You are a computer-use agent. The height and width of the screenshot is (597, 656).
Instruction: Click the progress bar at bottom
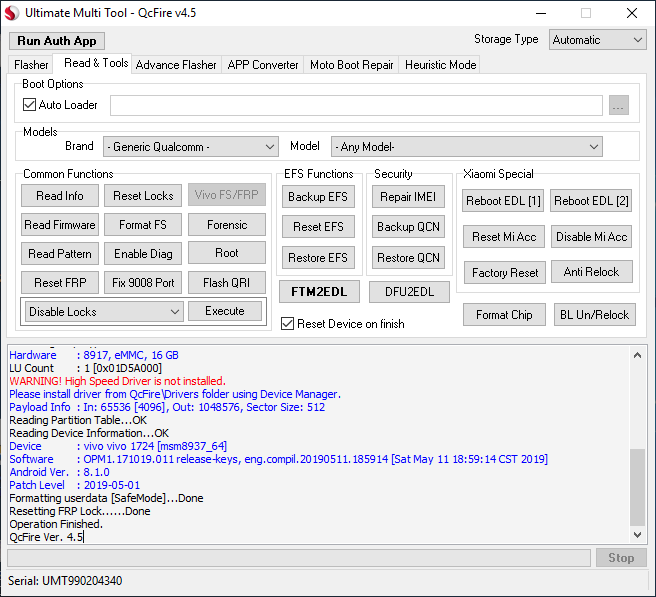tap(299, 558)
